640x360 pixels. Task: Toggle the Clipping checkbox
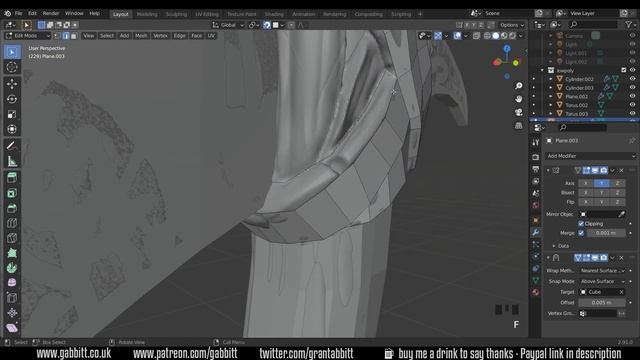click(581, 224)
